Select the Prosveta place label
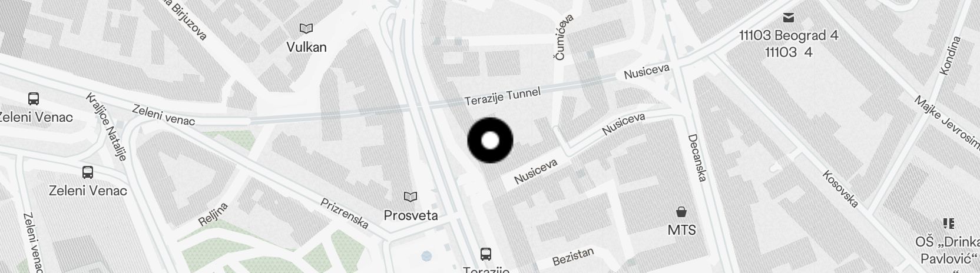The width and height of the screenshot is (980, 273). coord(410,215)
